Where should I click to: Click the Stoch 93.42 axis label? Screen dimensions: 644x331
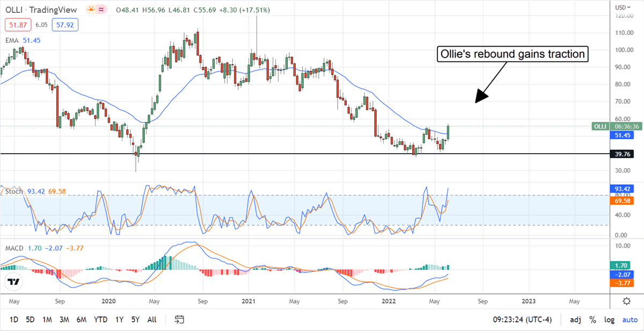click(x=622, y=189)
